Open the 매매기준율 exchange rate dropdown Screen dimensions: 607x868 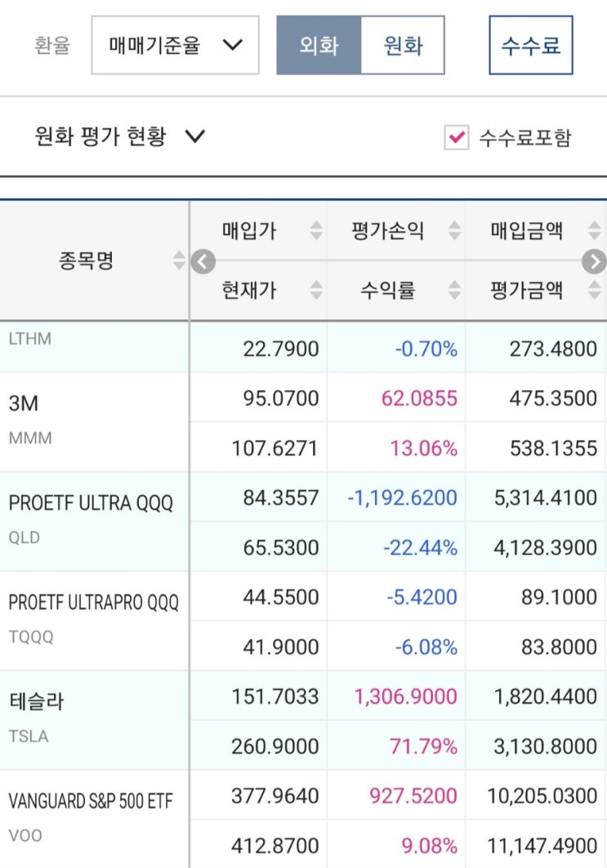(174, 46)
